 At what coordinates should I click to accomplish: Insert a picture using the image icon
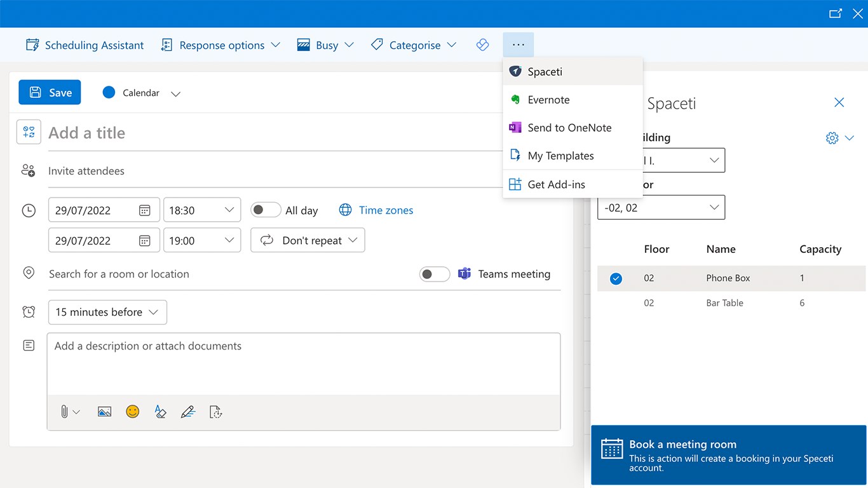click(x=105, y=412)
